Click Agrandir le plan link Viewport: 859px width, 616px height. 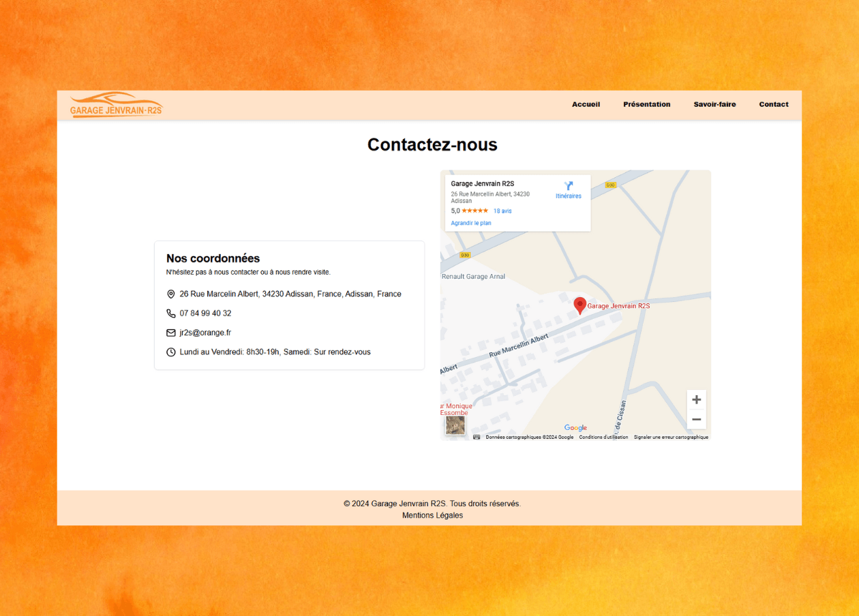point(471,224)
